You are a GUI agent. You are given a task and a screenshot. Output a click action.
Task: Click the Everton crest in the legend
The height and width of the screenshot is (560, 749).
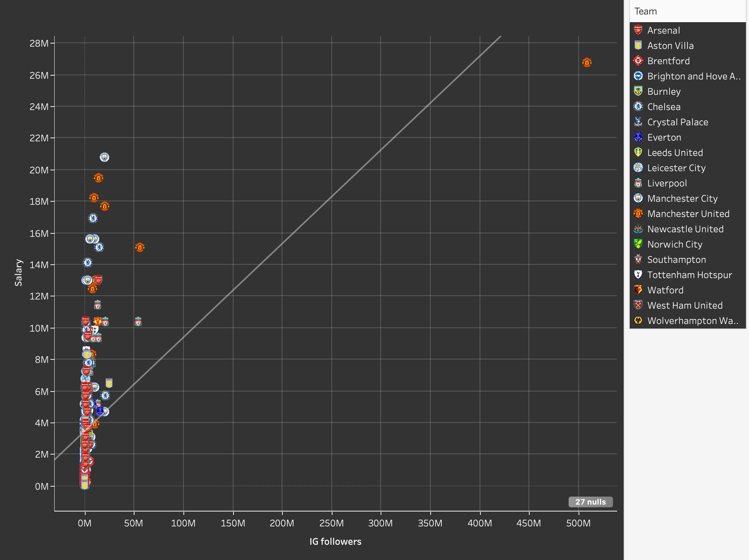(x=638, y=137)
